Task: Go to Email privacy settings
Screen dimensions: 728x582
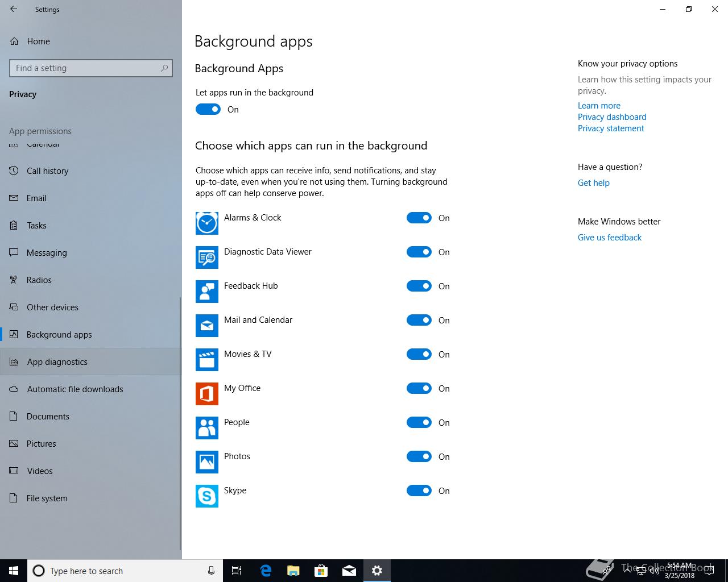Action: [90, 198]
